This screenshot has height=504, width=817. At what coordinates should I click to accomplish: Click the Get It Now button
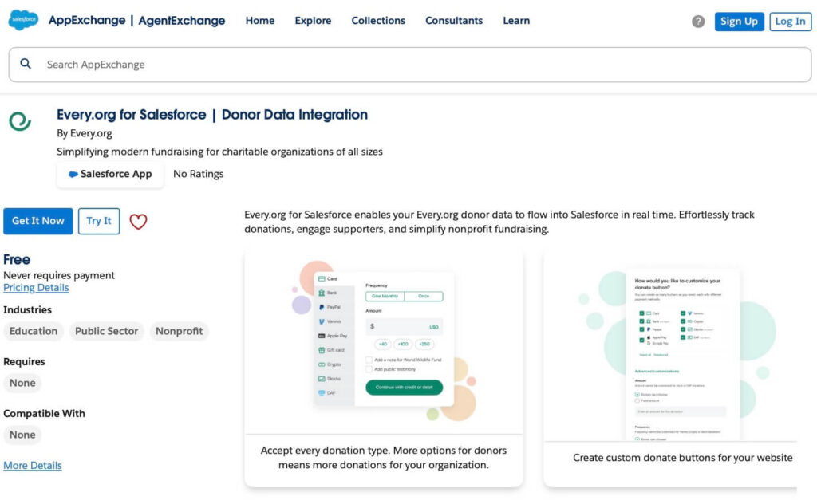pos(38,221)
